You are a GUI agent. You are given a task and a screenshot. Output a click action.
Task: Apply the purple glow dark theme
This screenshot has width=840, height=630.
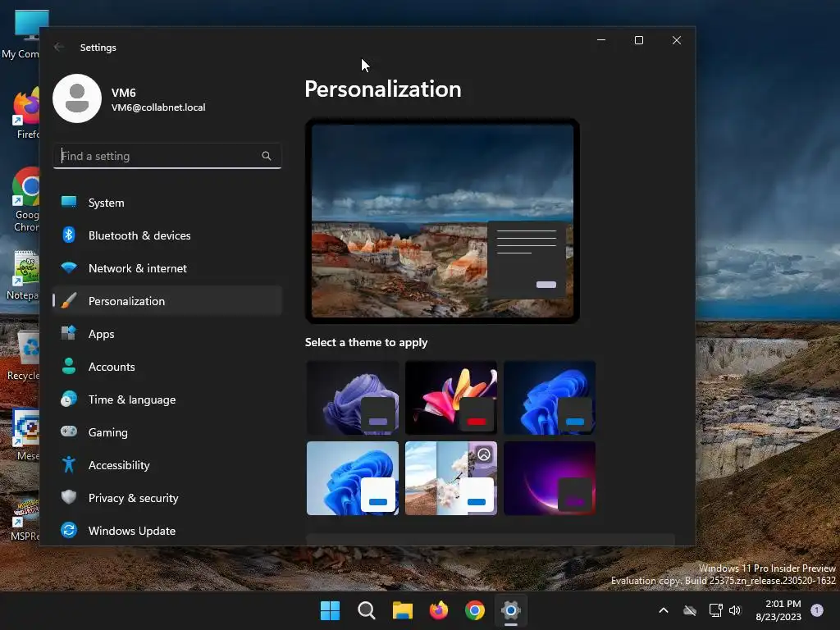(x=550, y=478)
